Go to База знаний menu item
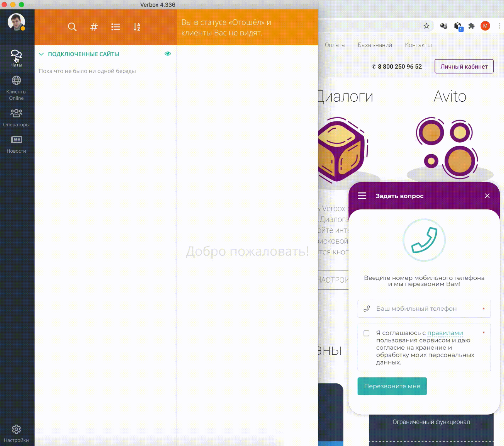Image resolution: width=504 pixels, height=446 pixels. click(375, 45)
